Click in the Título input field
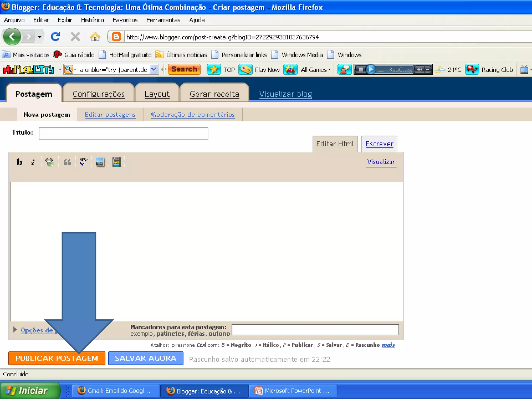Viewport: 532px width, 399px height. pos(123,133)
